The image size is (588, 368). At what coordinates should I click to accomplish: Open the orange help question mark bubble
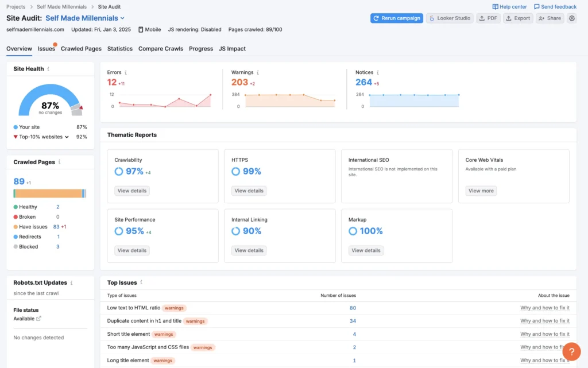571,351
